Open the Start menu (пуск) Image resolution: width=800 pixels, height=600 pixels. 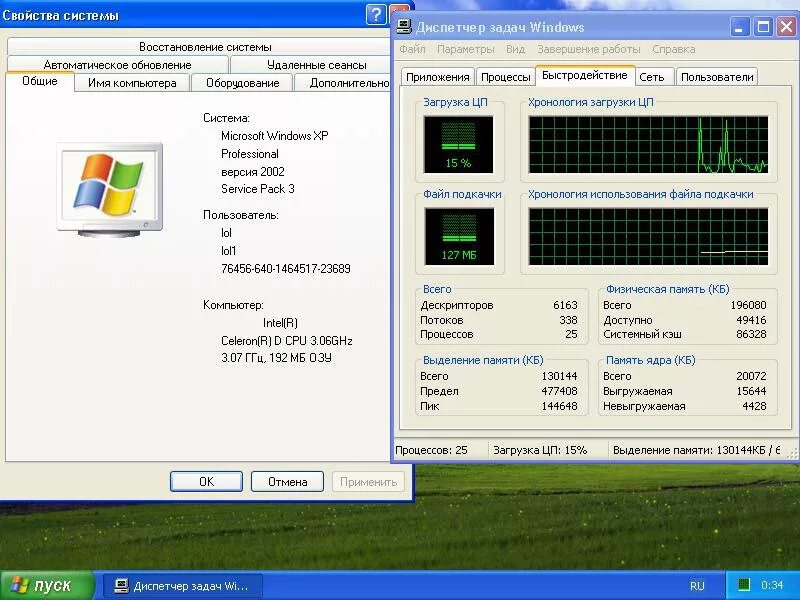pos(47,585)
